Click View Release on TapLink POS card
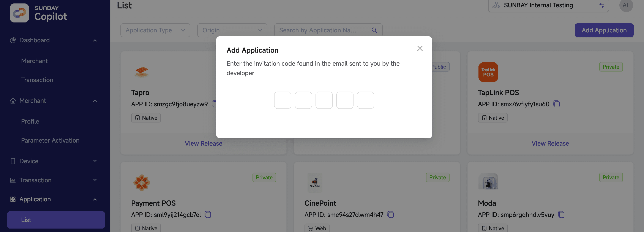Screen dimensions: 644x232 550,143
